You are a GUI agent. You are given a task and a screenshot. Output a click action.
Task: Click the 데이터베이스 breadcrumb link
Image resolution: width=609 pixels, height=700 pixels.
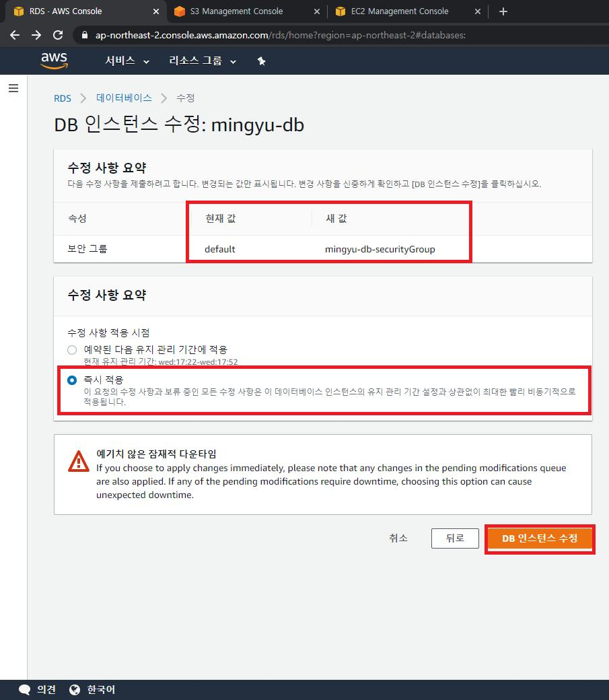coord(124,98)
